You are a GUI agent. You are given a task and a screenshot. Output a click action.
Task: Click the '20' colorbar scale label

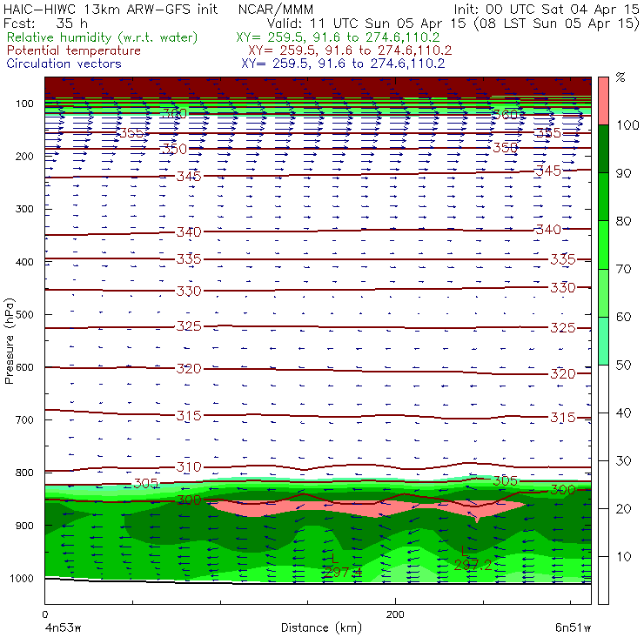pyautogui.click(x=623, y=509)
